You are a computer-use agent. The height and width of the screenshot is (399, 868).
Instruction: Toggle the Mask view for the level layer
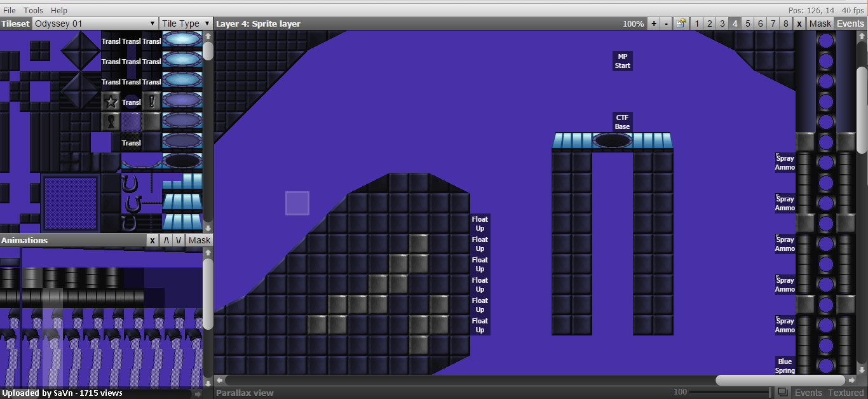point(820,24)
